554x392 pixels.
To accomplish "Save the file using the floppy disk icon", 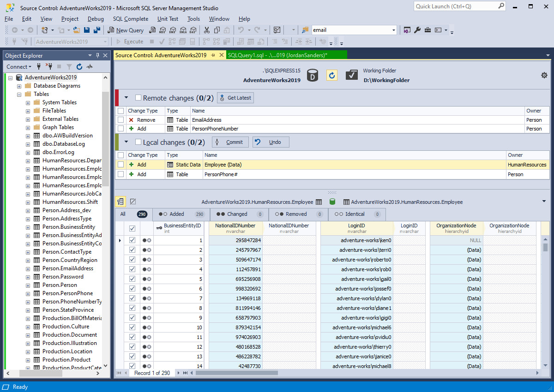I will click(x=88, y=30).
